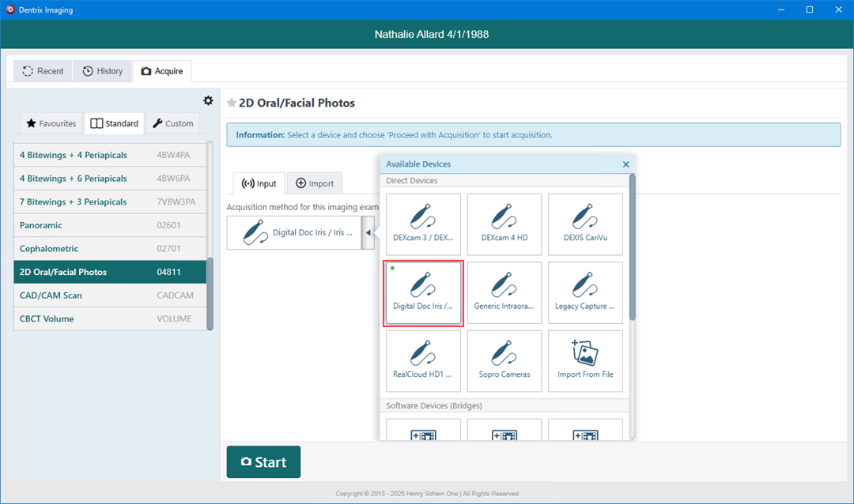Collapse device list with arrow button
854x504 pixels.
(x=368, y=233)
